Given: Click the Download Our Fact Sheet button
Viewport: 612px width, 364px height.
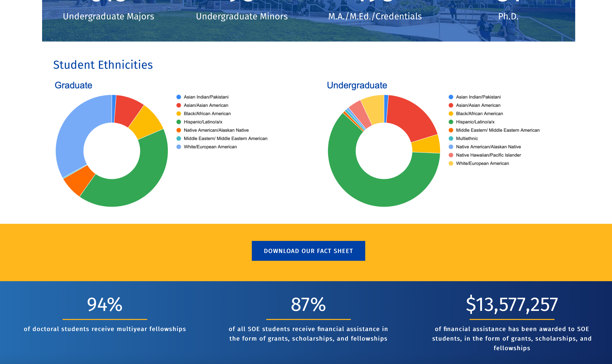Looking at the screenshot, I should coord(308,251).
